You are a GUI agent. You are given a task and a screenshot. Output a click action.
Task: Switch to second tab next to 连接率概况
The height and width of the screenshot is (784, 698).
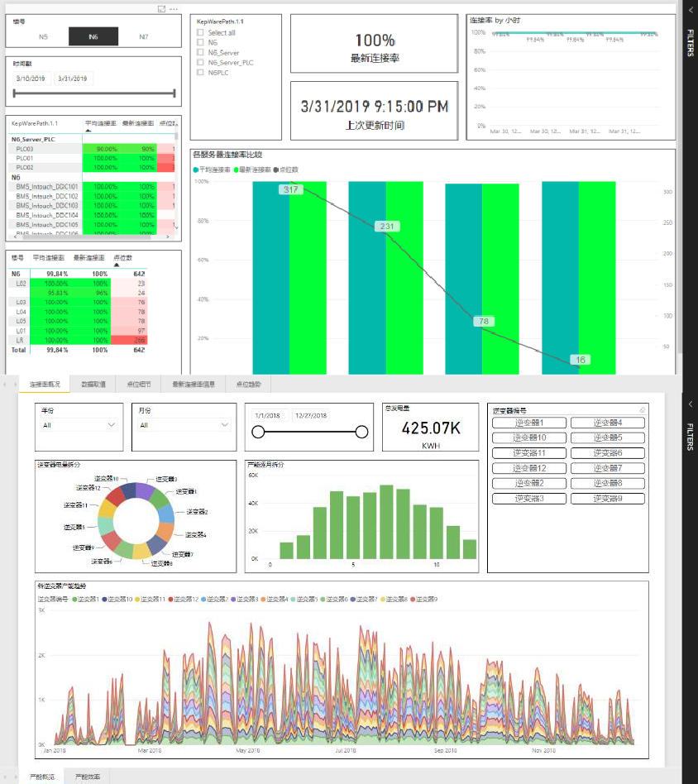pos(93,384)
